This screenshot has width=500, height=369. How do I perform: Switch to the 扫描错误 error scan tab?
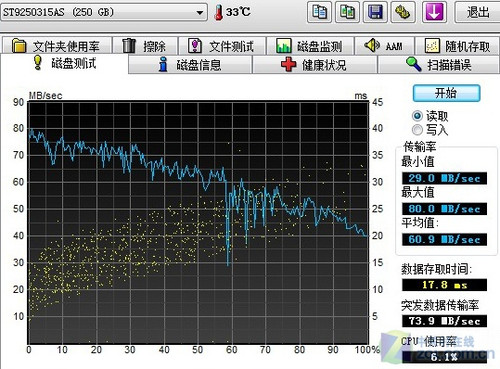click(439, 65)
